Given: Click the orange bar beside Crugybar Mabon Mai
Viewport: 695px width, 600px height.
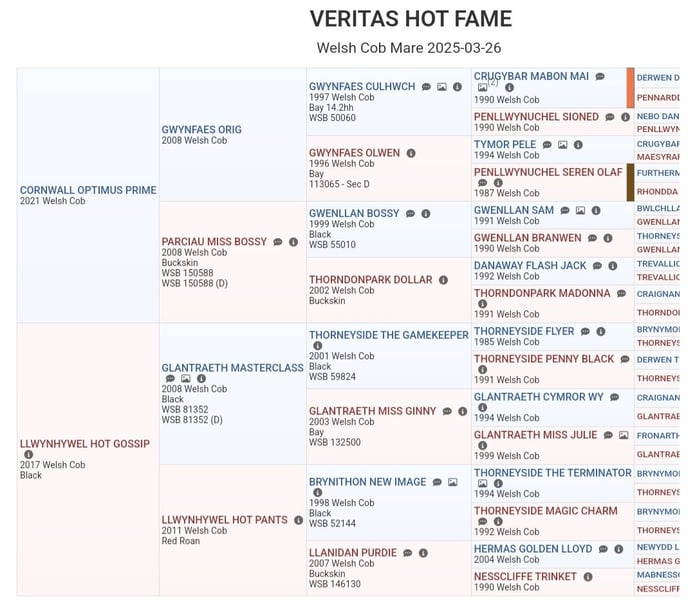Looking at the screenshot, I should click(x=631, y=88).
